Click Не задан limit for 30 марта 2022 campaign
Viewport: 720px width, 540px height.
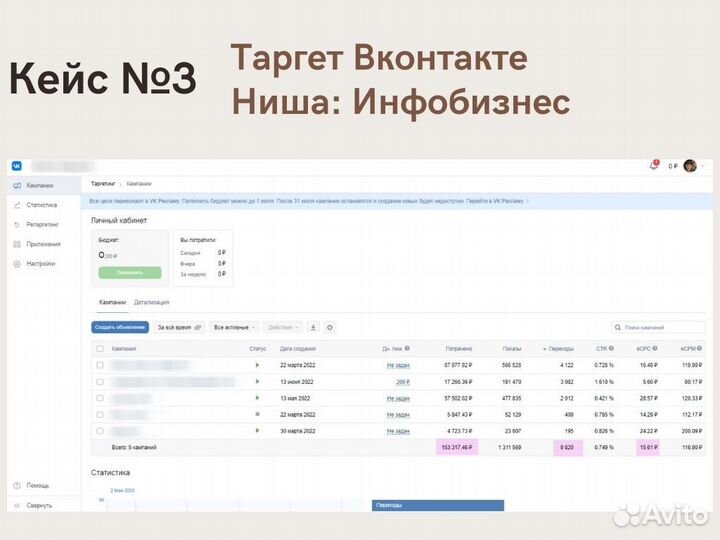[x=398, y=431]
